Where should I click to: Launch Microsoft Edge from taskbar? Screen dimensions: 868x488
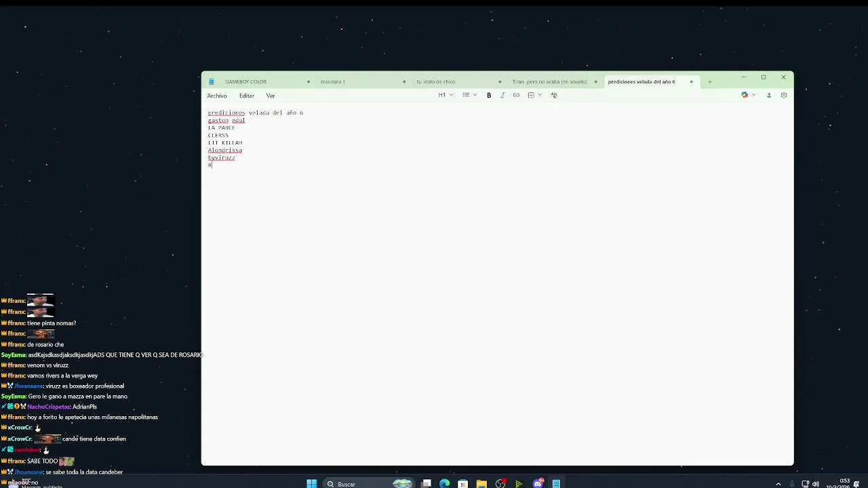(x=444, y=484)
